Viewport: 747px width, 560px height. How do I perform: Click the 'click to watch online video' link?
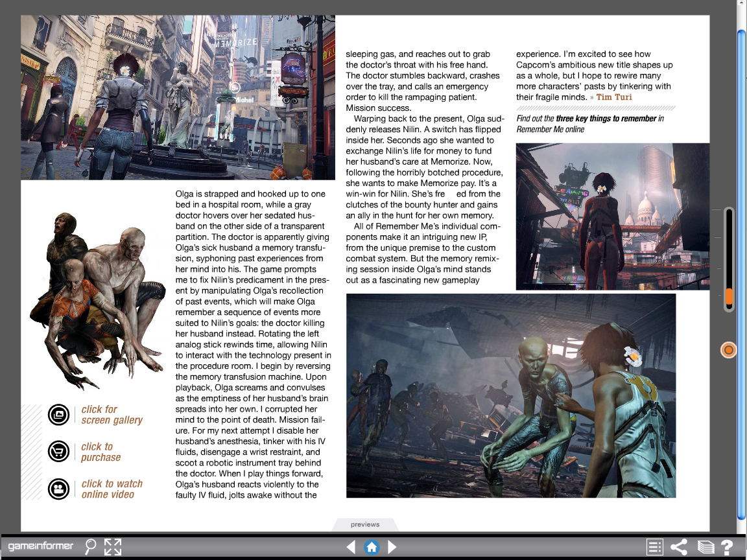click(112, 489)
